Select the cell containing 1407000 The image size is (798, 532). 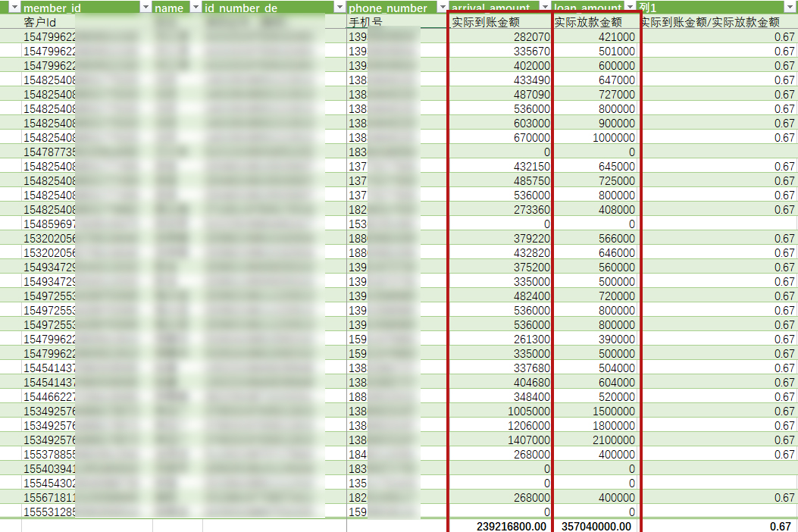(499, 440)
